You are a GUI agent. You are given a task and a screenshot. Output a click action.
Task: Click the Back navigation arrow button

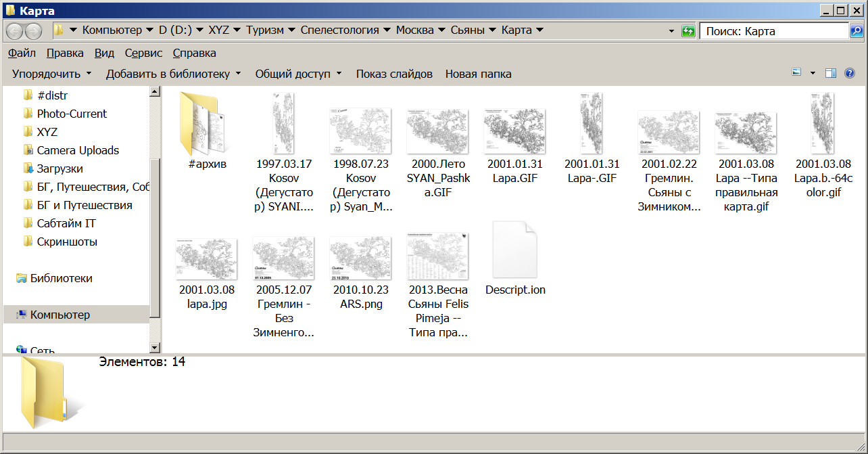click(14, 31)
